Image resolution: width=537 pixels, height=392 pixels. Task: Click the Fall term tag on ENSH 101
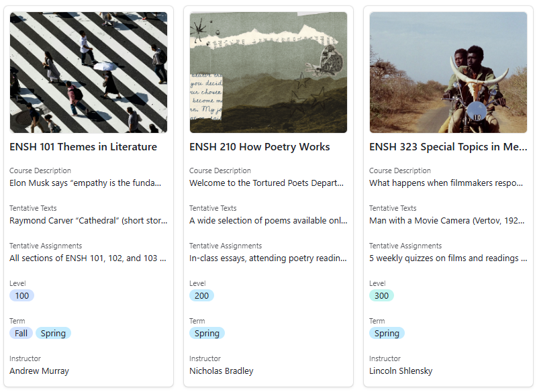tap(21, 333)
